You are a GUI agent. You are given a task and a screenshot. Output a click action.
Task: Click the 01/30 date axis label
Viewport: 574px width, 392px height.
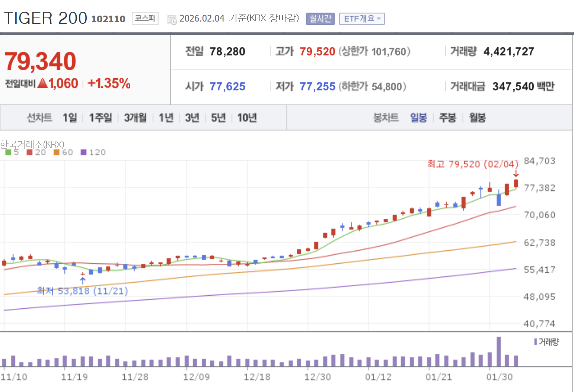click(x=500, y=377)
